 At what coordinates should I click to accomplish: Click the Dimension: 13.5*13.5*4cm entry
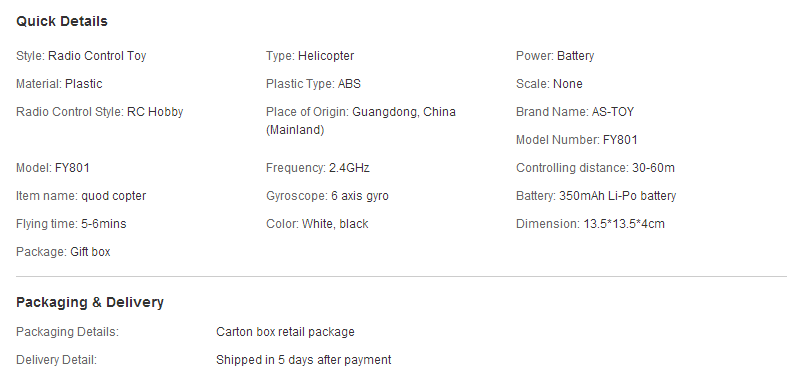click(x=590, y=224)
